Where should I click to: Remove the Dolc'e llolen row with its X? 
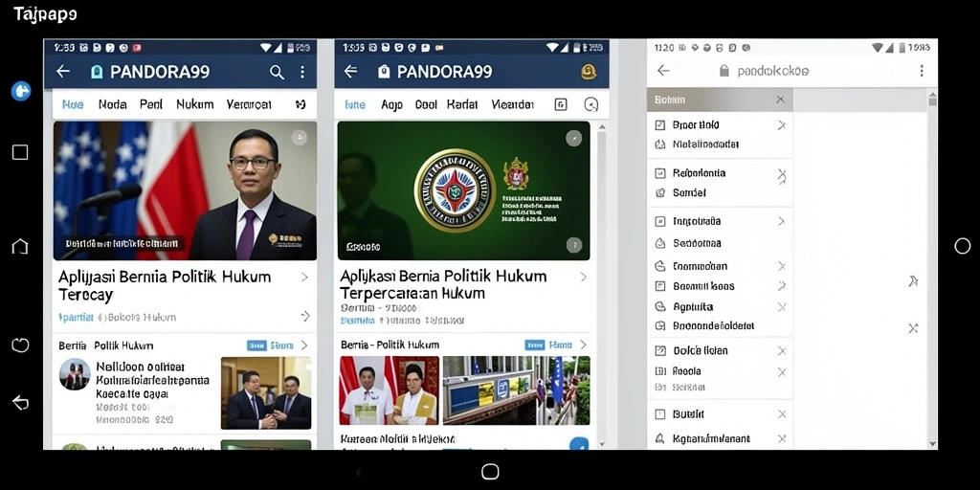pyautogui.click(x=781, y=351)
